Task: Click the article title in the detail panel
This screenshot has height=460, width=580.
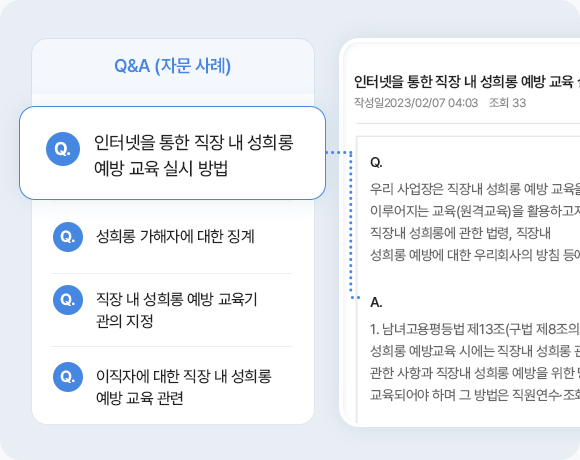Action: coord(466,81)
